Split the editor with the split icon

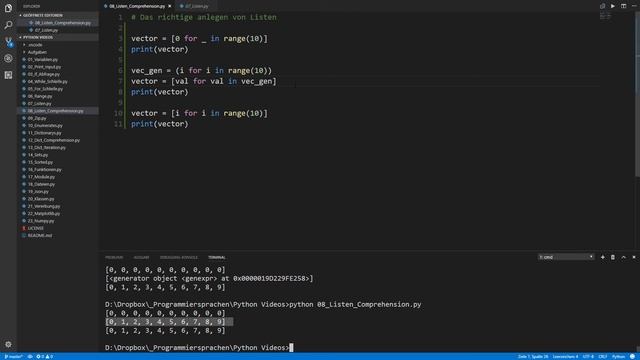623,6
